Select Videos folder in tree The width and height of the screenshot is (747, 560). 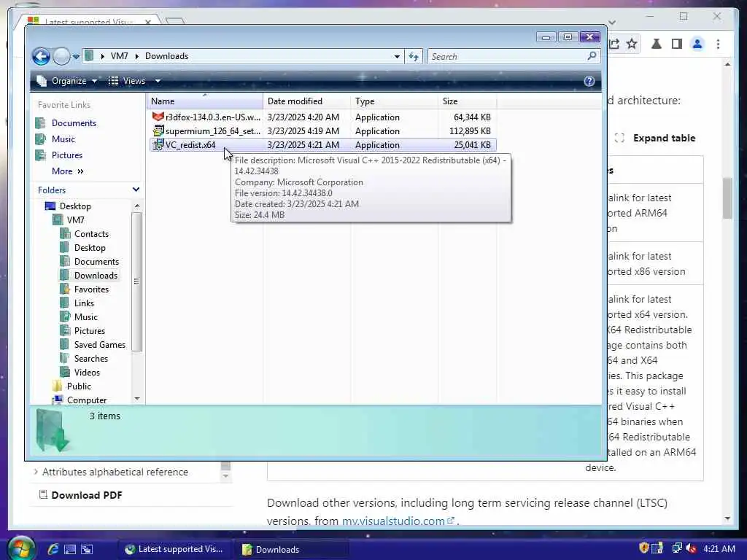[x=87, y=372]
